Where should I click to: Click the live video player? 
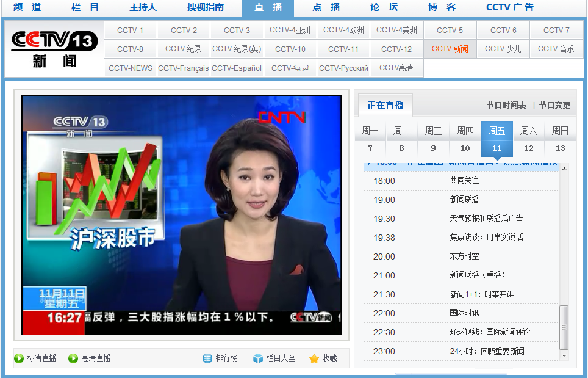pos(182,216)
